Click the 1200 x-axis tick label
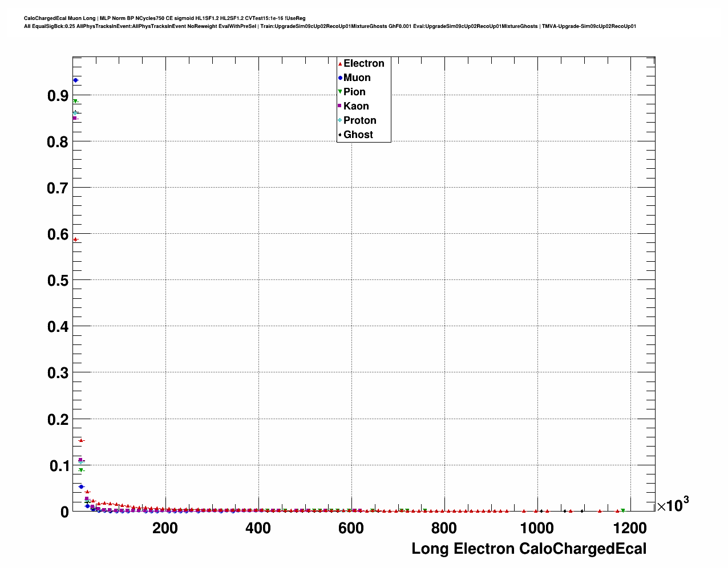This screenshot has width=728, height=568. click(x=630, y=528)
